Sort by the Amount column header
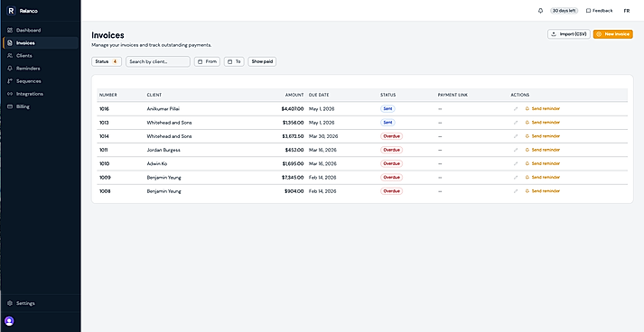 [x=294, y=96]
